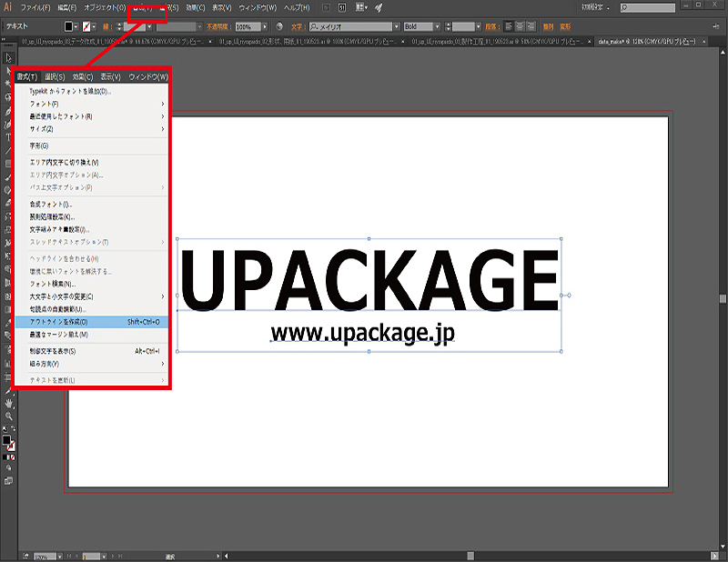Open the fill color dropdown

pos(76,26)
